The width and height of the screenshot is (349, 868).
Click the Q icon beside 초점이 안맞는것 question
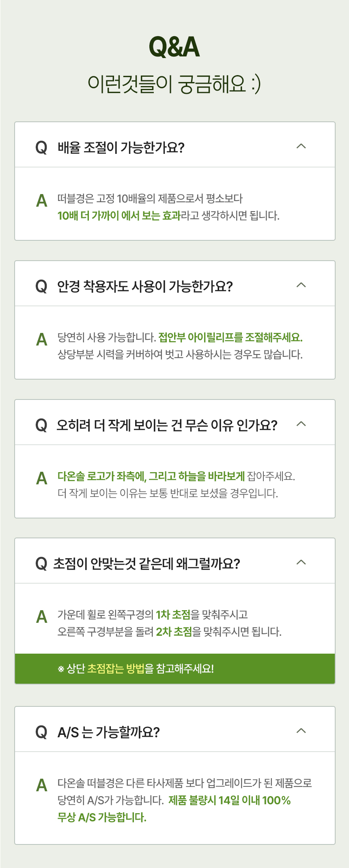pos(41,564)
